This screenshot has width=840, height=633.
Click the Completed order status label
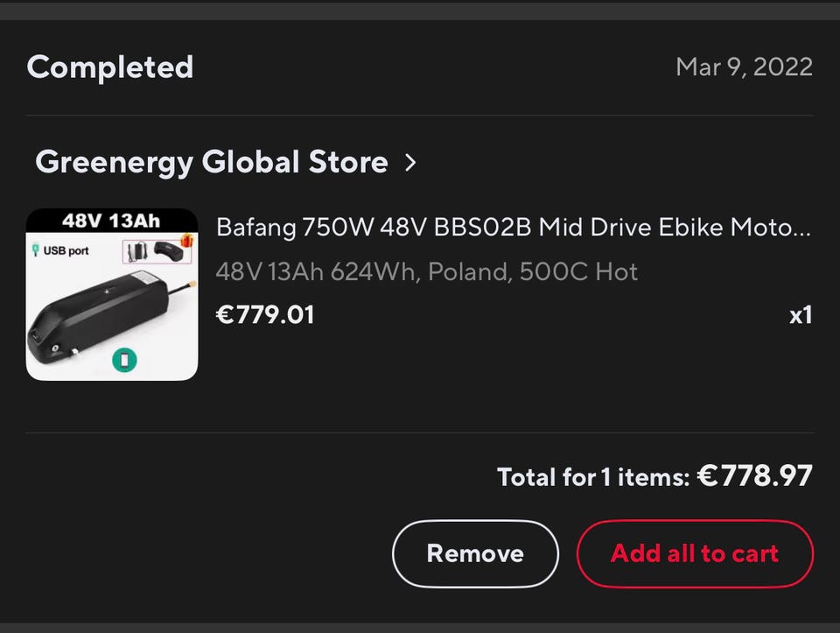[x=110, y=67]
